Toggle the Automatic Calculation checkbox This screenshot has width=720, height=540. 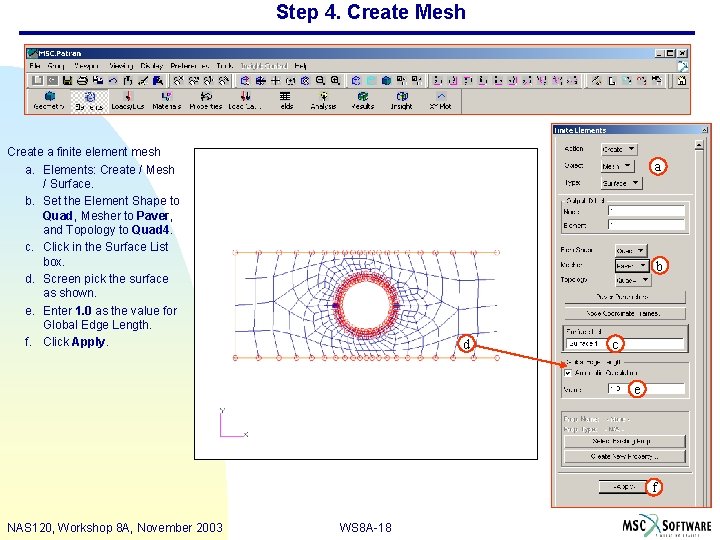[568, 373]
